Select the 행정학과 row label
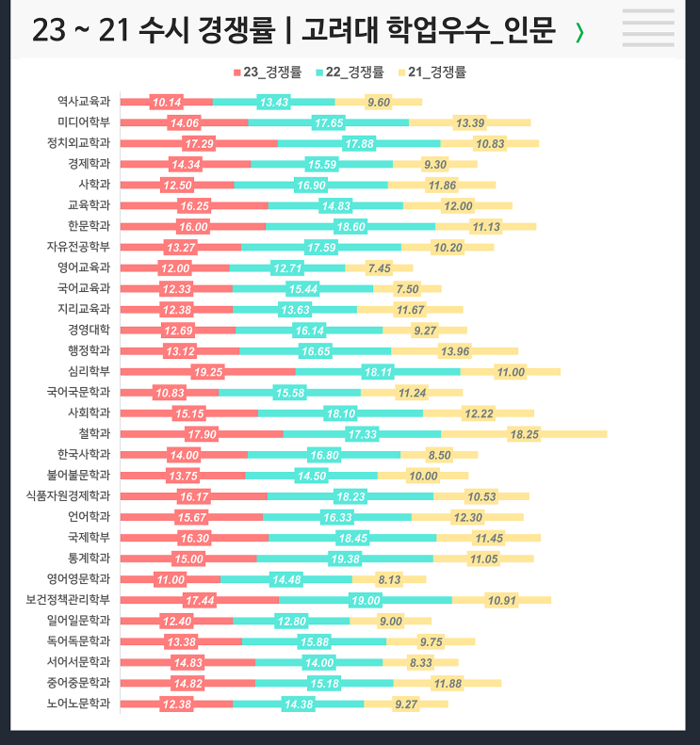Viewport: 700px width, 745px height. (x=89, y=350)
